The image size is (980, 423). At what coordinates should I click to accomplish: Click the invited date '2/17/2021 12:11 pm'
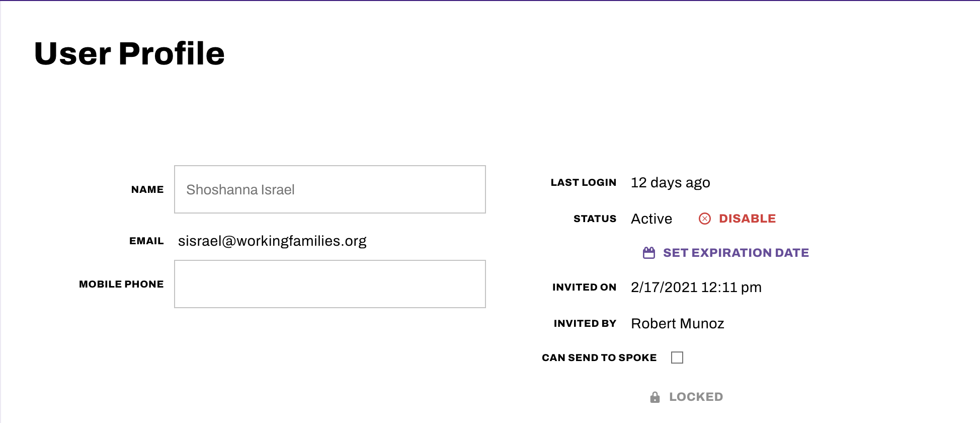pos(696,287)
